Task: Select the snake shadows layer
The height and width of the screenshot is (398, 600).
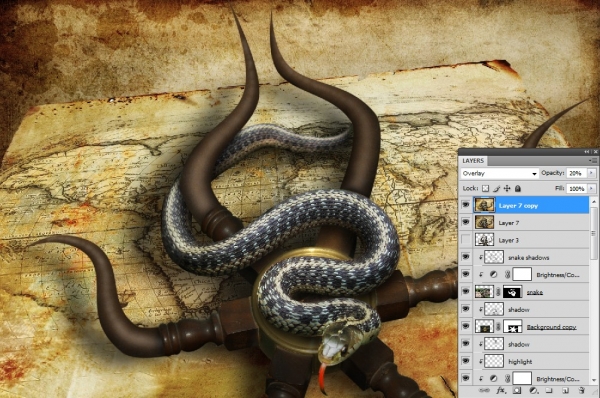Action: [531, 257]
